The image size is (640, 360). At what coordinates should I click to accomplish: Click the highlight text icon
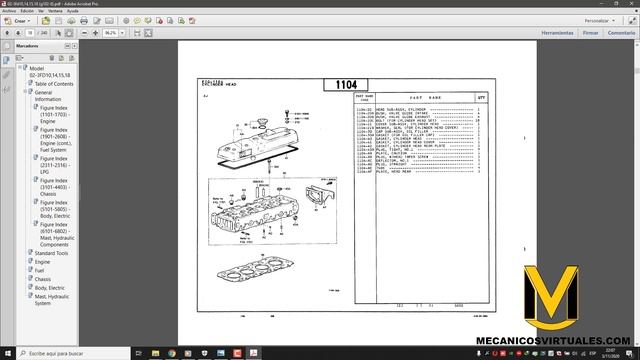(x=148, y=21)
